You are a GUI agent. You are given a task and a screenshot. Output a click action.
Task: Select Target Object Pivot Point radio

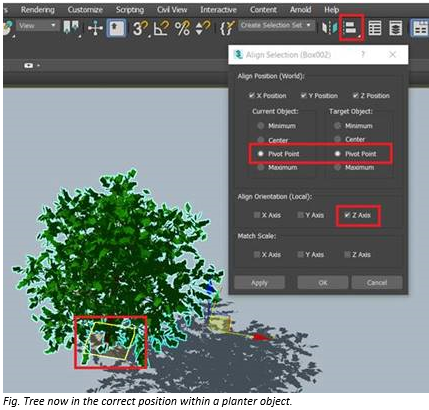tap(337, 154)
